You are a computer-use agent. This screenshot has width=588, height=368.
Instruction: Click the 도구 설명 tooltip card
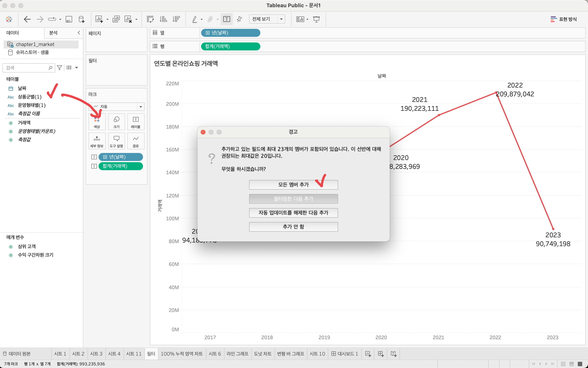click(116, 141)
